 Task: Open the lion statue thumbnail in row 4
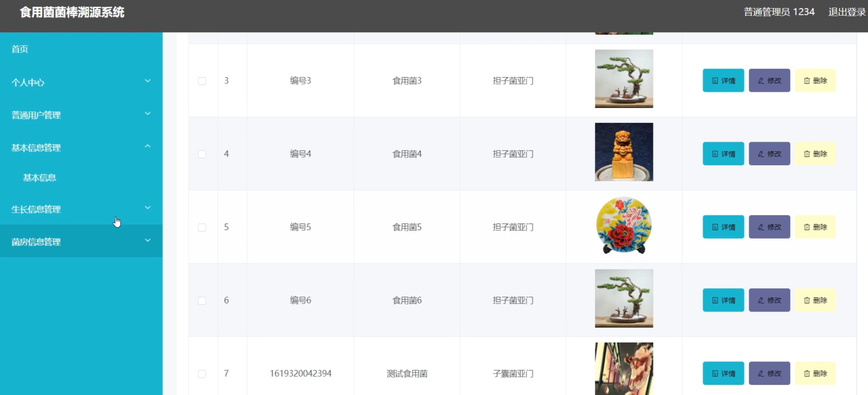624,152
